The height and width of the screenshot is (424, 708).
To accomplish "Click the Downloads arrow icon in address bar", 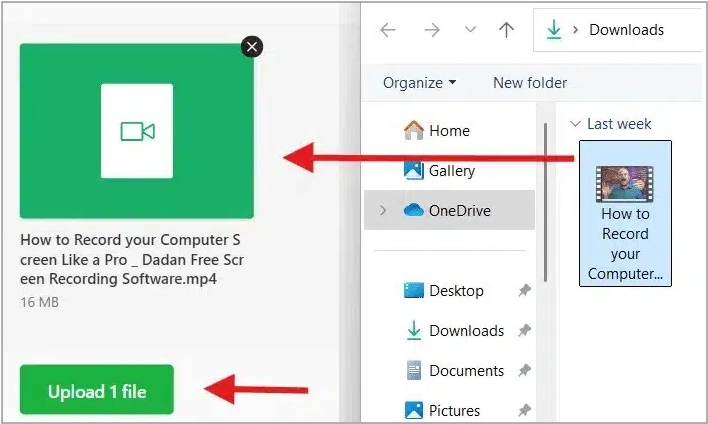I will coord(554,30).
